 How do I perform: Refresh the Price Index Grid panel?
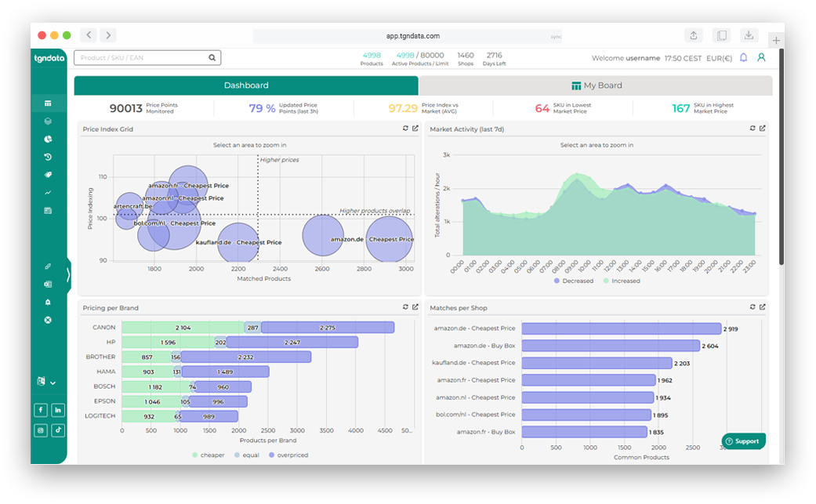[x=405, y=129]
